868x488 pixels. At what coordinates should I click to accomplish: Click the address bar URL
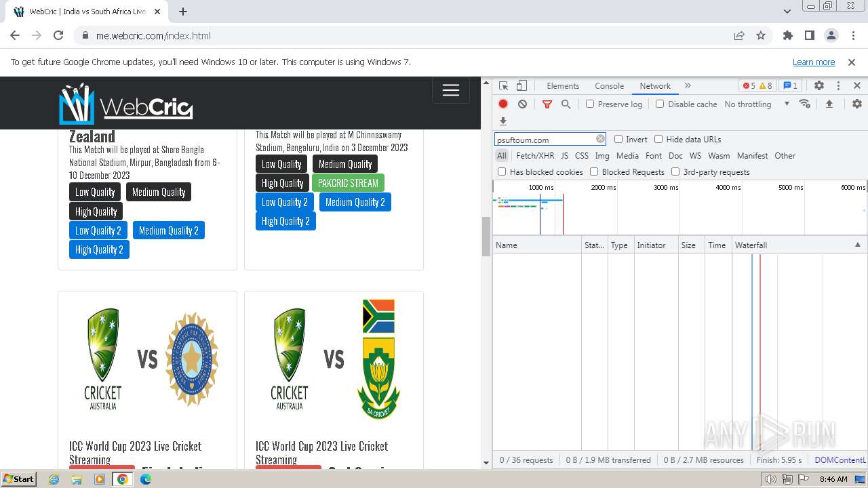coord(153,36)
